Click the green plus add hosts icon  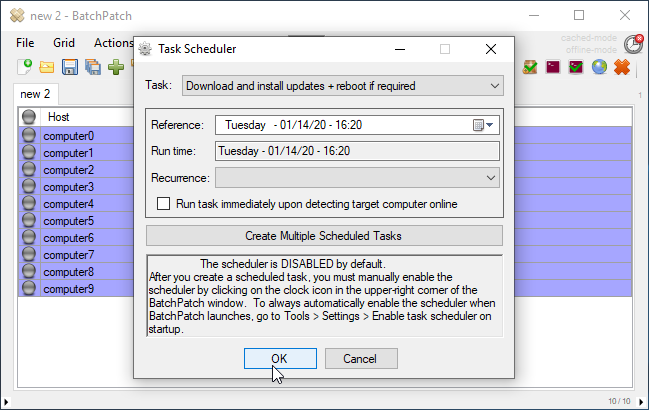(x=116, y=67)
